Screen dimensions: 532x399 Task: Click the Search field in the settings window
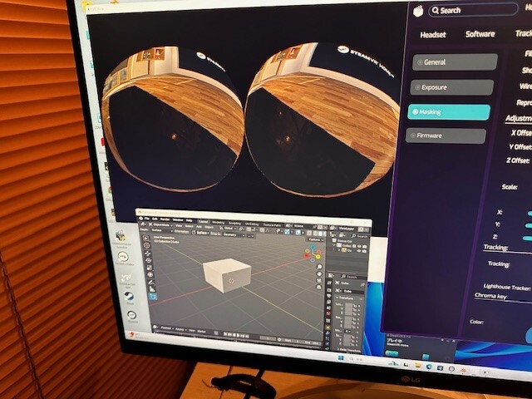pos(473,10)
